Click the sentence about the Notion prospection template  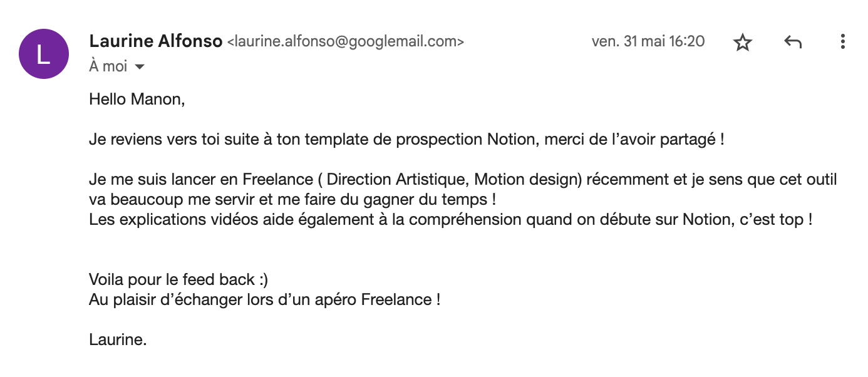406,140
